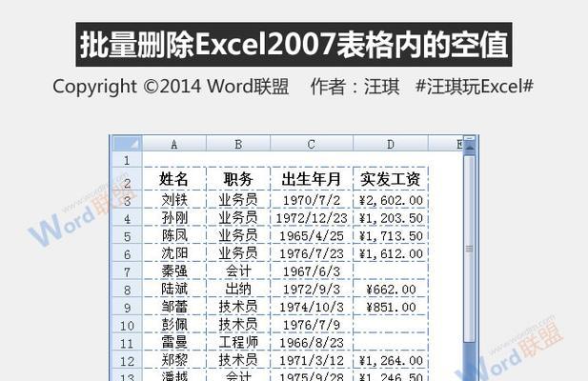Select column A header

pyautogui.click(x=174, y=144)
